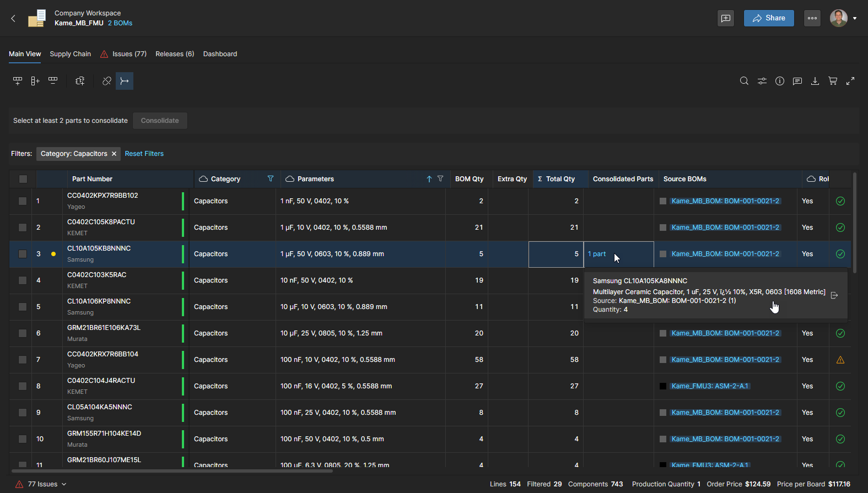Screen dimensions: 868x493
Task: Open the comments icon in toolbar
Action: [x=797, y=81]
